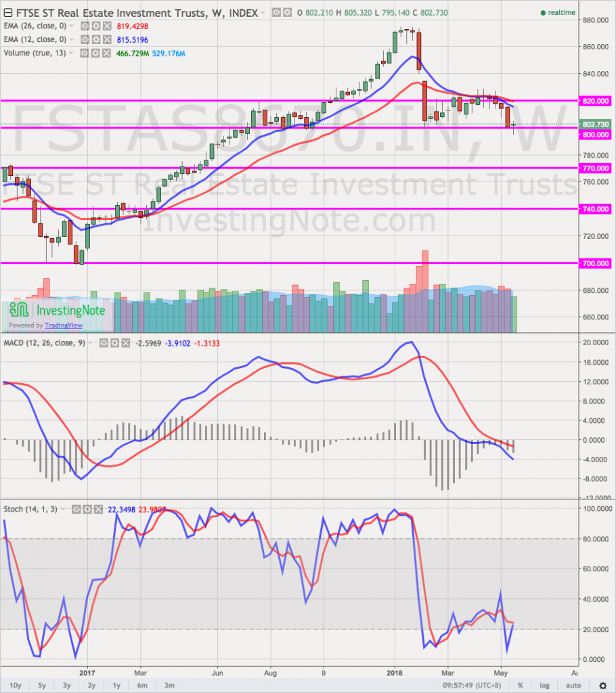Open settings for the EMA 26 indicator
This screenshot has height=693, width=616.
(x=95, y=25)
